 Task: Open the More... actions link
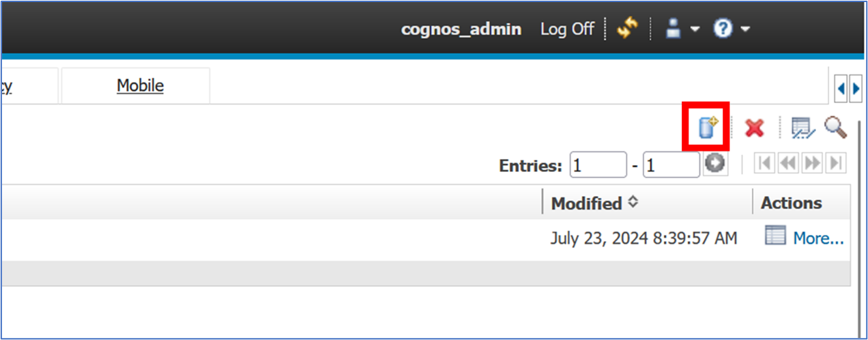pyautogui.click(x=818, y=238)
